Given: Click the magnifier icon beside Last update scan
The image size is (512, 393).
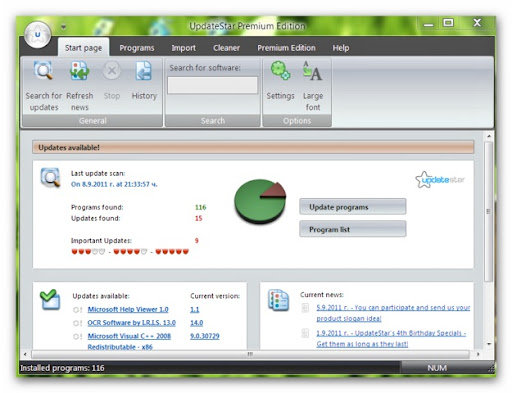Looking at the screenshot, I should pos(50,177).
